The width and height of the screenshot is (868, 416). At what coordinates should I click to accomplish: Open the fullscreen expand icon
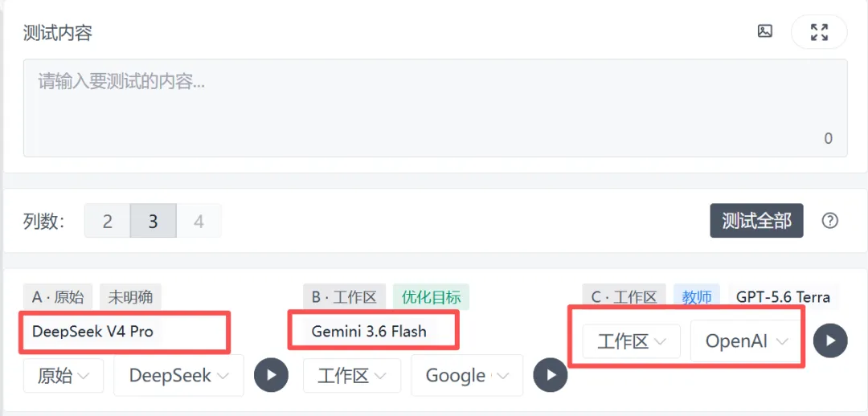click(819, 32)
